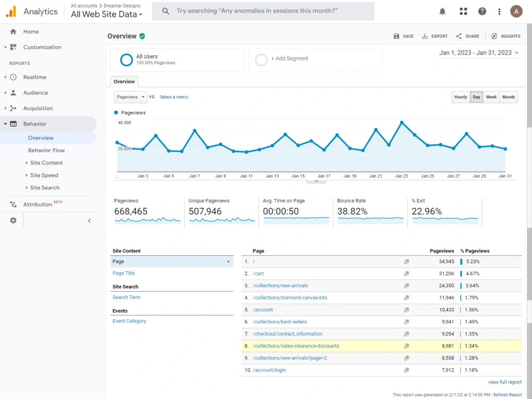Click external link icon for / row
The height and width of the screenshot is (399, 532).
(x=406, y=262)
